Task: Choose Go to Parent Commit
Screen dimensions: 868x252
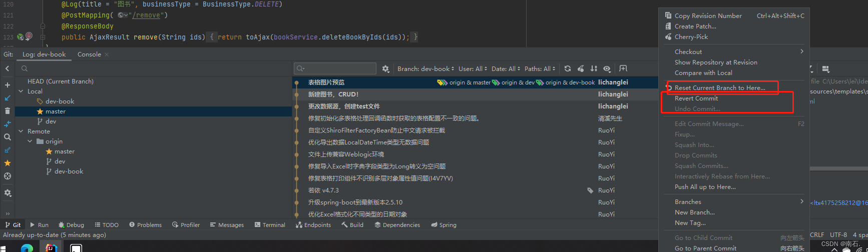Action: (x=734, y=248)
